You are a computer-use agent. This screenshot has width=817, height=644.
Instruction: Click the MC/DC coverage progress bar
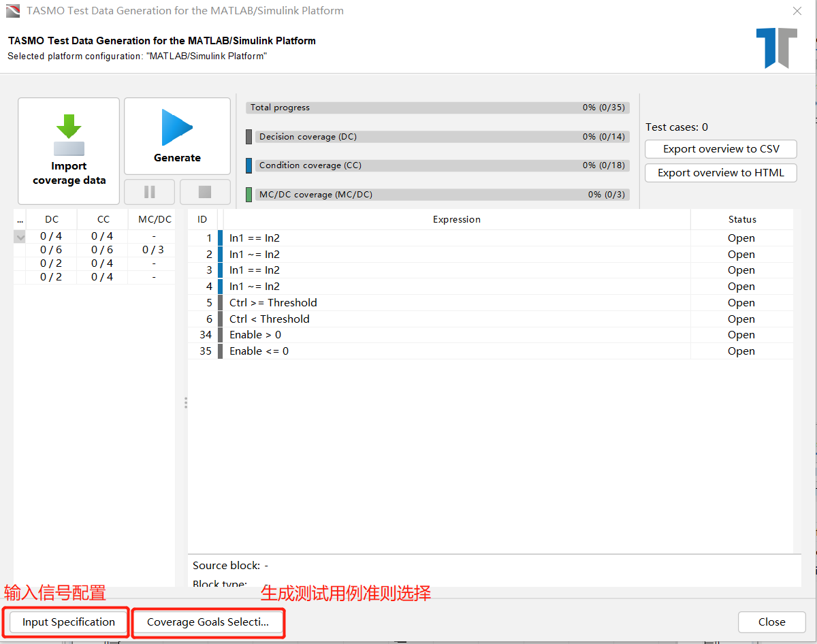[x=441, y=195]
